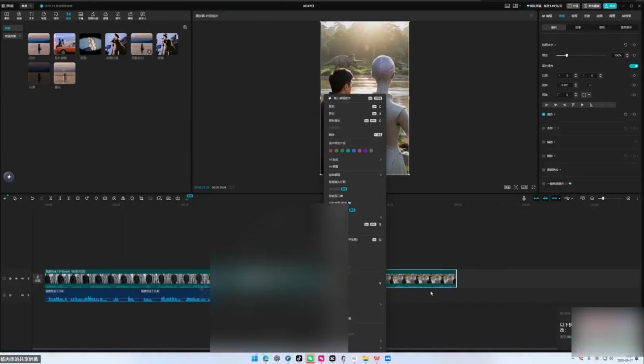Viewport: 644px width, 364px height.
Task: Click the search icon in transitions panel
Action: click(184, 27)
